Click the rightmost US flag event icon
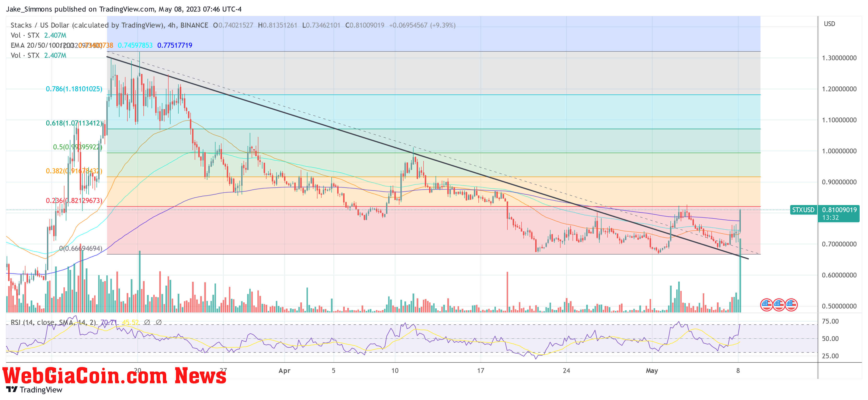 [x=792, y=305]
